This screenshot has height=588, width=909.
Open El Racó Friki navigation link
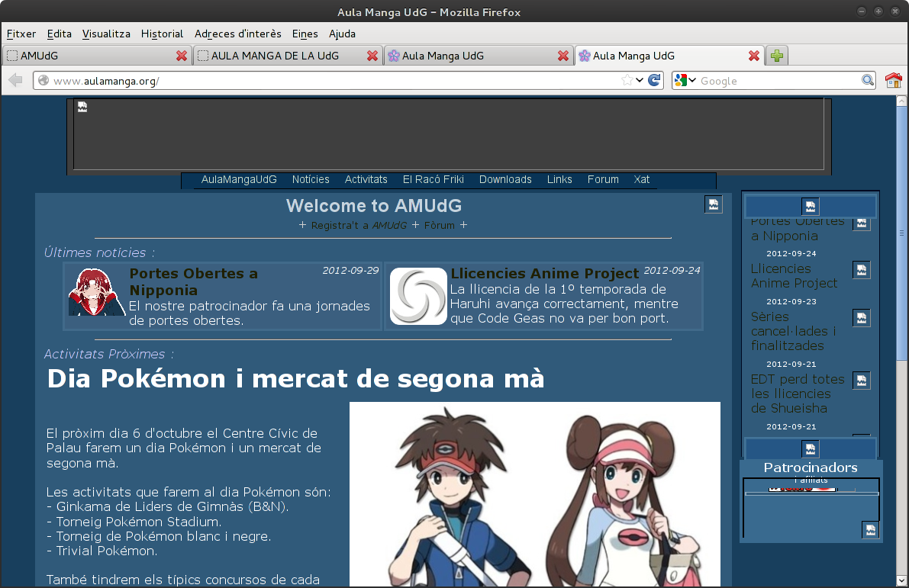(433, 179)
